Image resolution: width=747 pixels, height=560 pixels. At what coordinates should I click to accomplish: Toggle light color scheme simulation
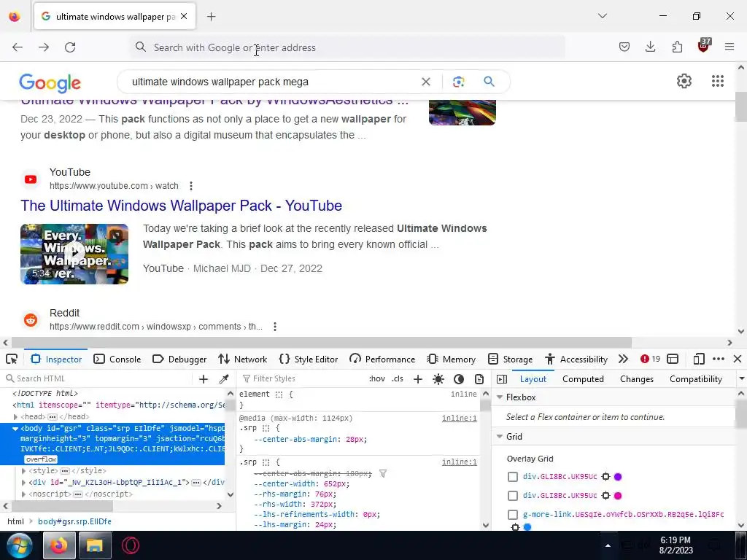point(438,379)
